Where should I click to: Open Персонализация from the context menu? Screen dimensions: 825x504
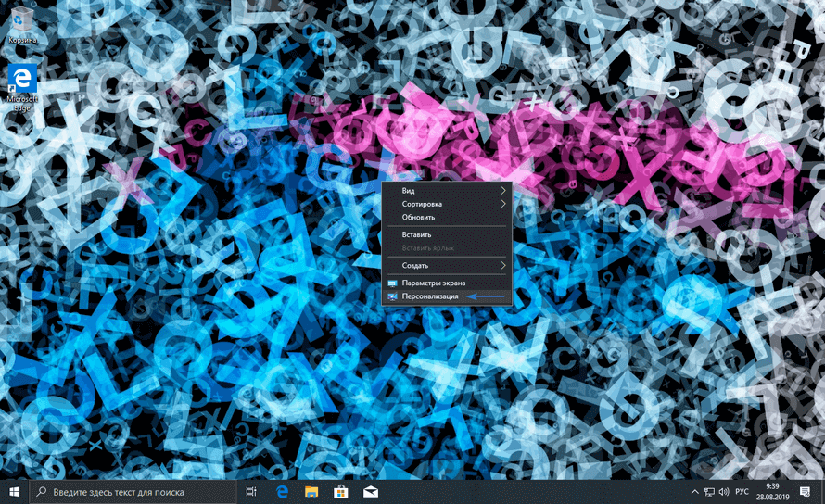[x=447, y=296]
